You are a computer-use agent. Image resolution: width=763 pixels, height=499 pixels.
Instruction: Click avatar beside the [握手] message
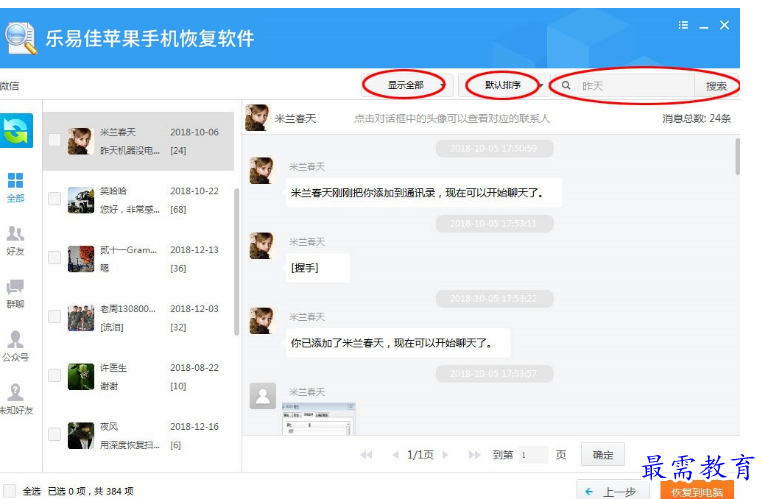(262, 245)
